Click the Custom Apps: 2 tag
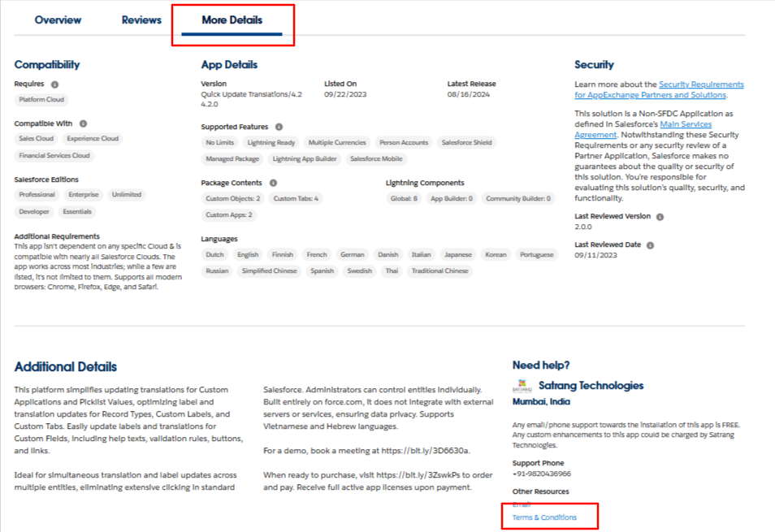 (229, 215)
